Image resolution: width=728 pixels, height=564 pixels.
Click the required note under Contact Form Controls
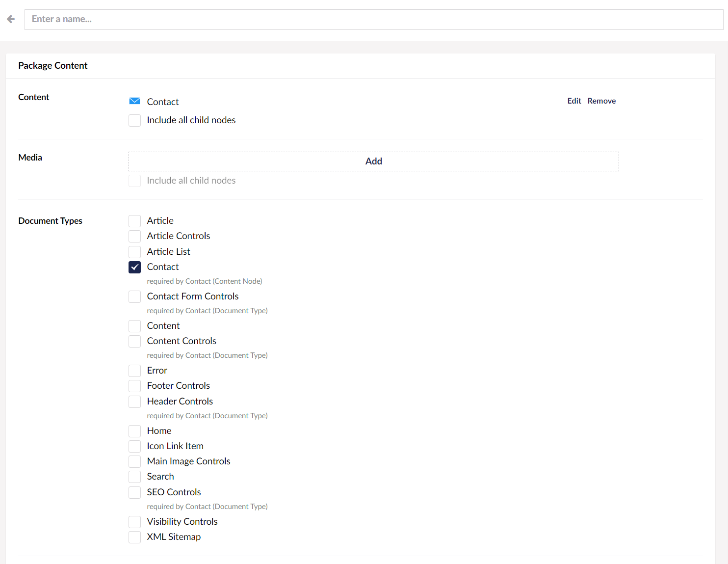[207, 311]
